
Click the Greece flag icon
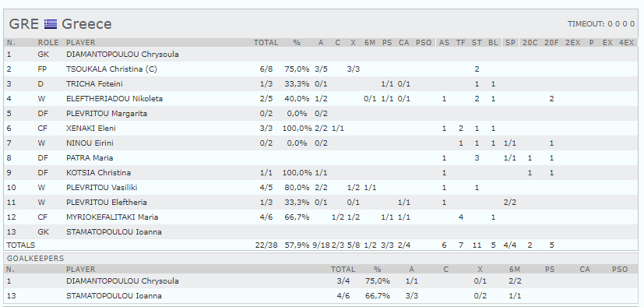point(51,24)
